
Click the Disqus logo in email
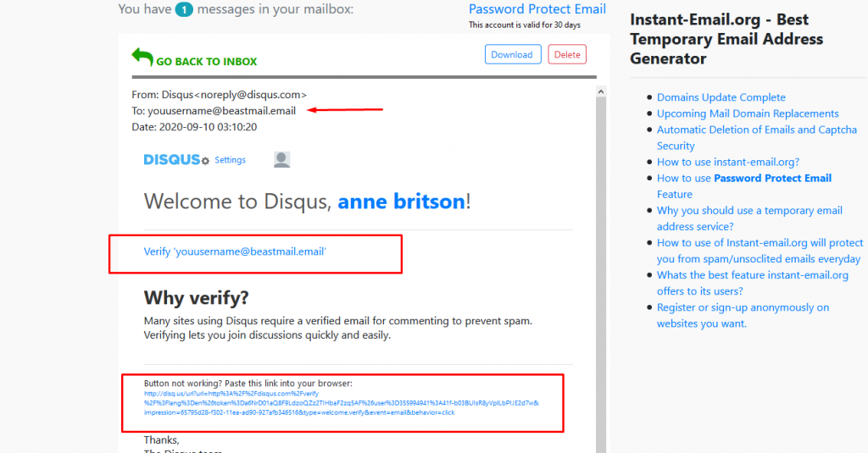pos(171,159)
